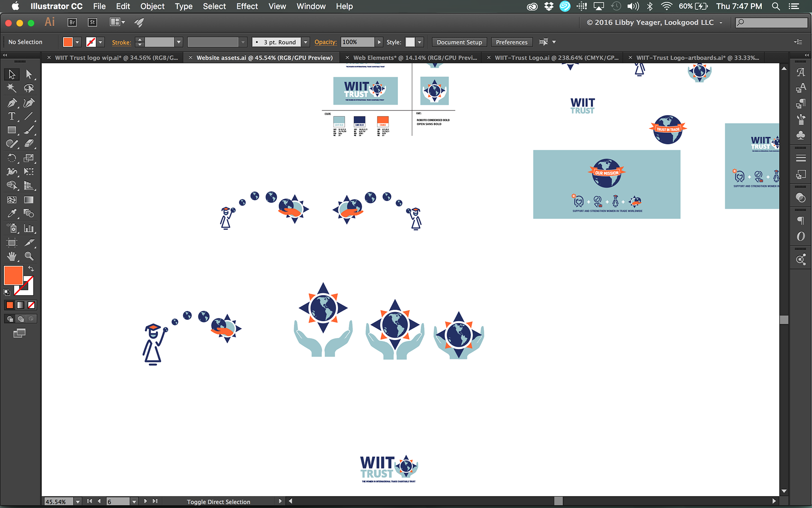Swap fill and stroke colors
The height and width of the screenshot is (508, 812).
pos(31,268)
